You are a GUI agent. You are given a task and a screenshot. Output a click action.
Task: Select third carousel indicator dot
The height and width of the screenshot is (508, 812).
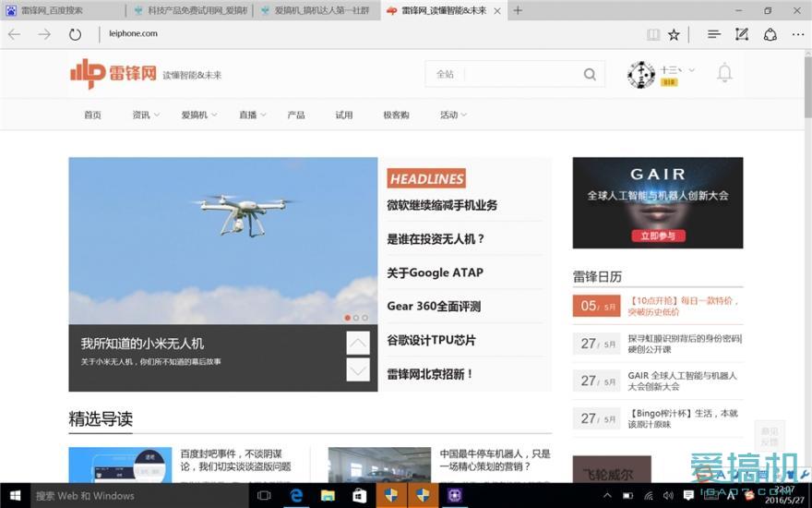pos(365,318)
